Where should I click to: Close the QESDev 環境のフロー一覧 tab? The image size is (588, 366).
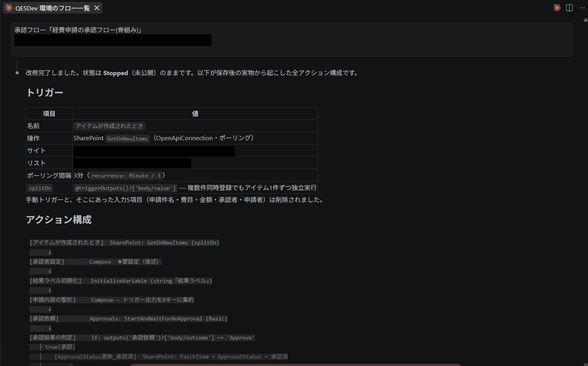97,8
